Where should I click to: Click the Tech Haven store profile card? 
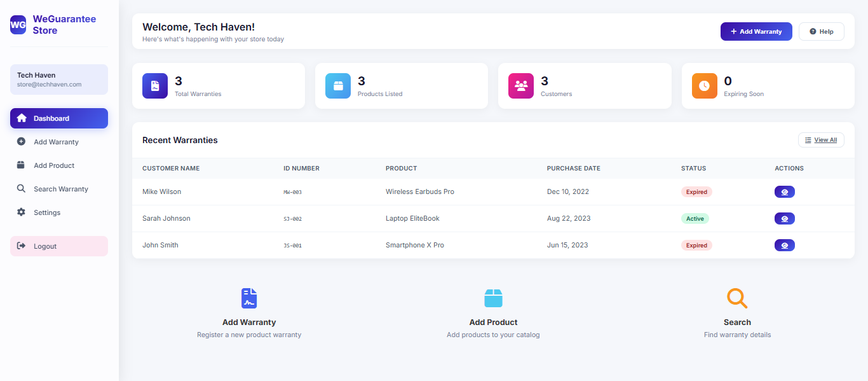[59, 80]
